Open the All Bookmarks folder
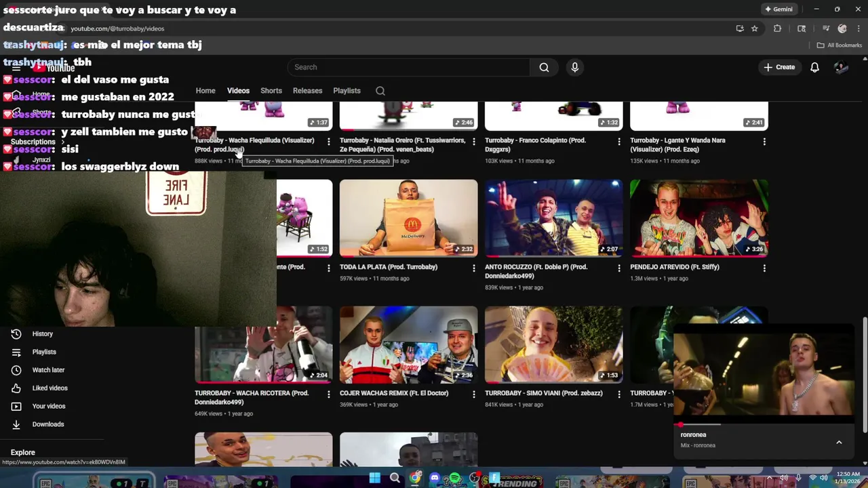Viewport: 868px width, 488px height. tap(840, 45)
